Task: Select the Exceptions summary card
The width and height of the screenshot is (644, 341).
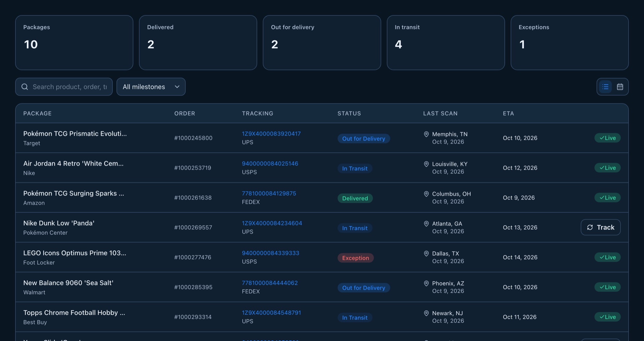Action: click(570, 43)
